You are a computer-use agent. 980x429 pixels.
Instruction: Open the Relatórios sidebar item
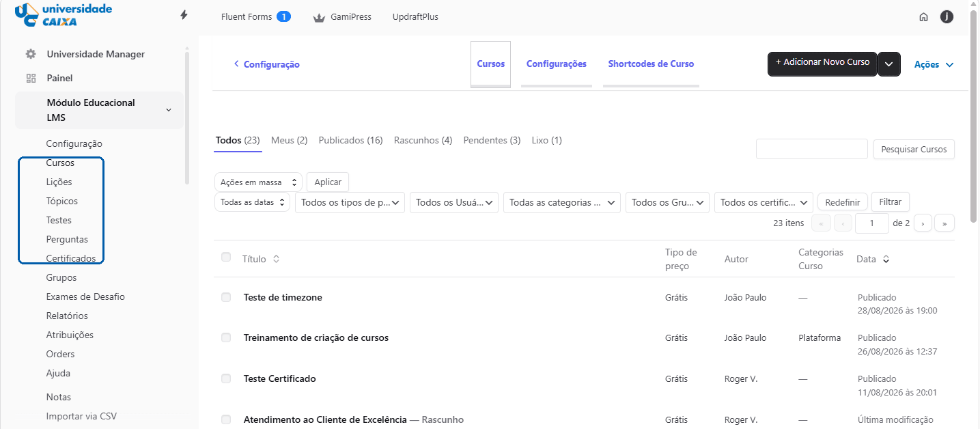pos(67,316)
